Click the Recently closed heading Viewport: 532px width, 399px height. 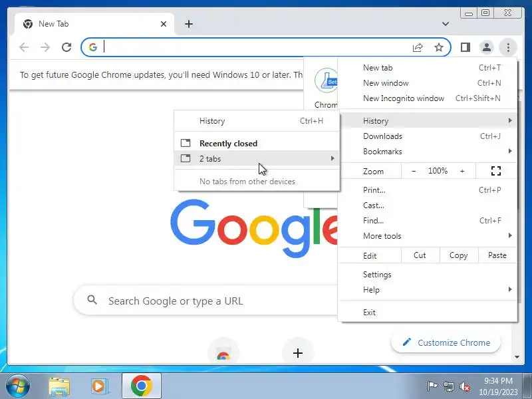(228, 143)
